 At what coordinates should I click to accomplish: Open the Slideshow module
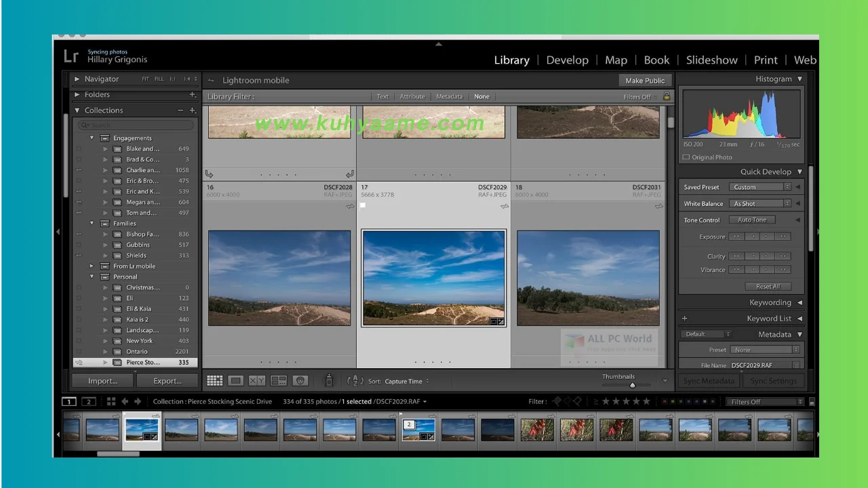(711, 60)
